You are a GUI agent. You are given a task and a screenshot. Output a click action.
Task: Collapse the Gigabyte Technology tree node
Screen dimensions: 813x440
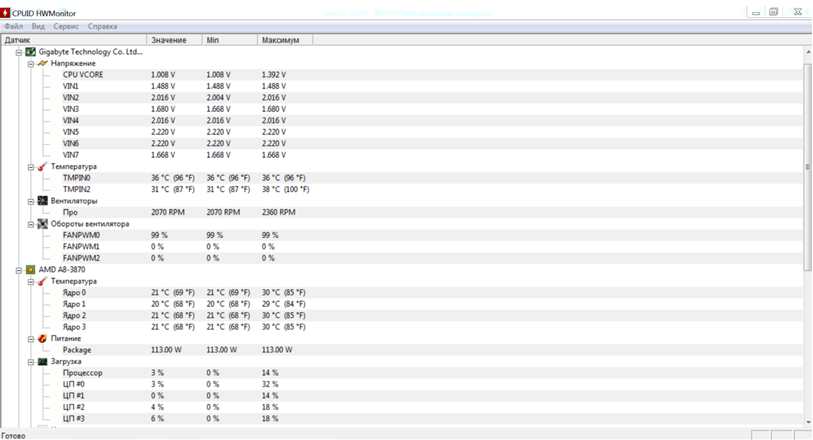(x=18, y=51)
